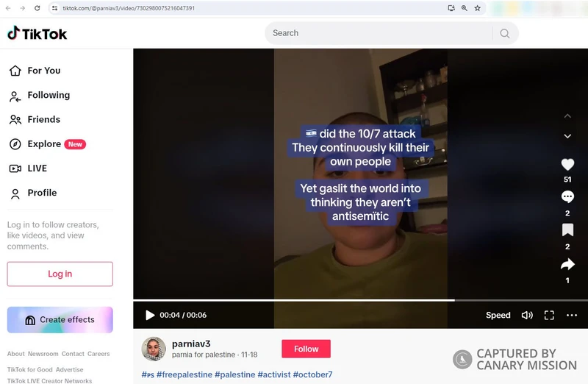The width and height of the screenshot is (588, 384).
Task: Go to next video down chevron
Action: point(567,136)
